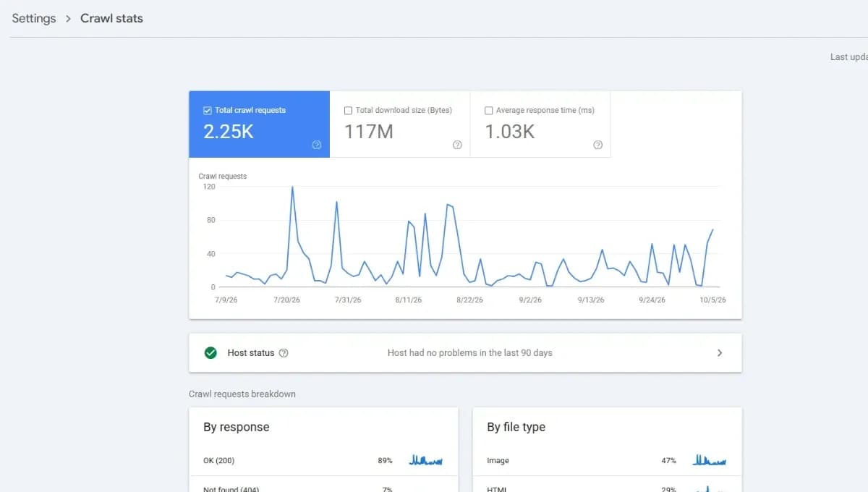This screenshot has height=492, width=868.
Task: Click the 47% value for Image
Action: pyautogui.click(x=668, y=460)
